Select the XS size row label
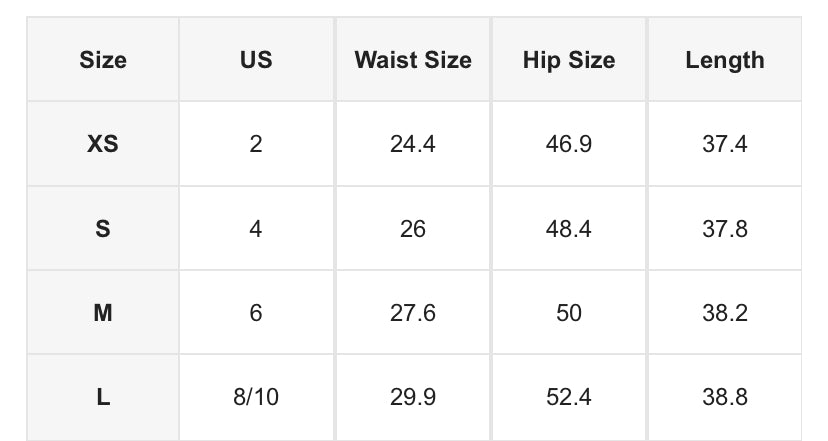The height and width of the screenshot is (441, 828). pyautogui.click(x=103, y=144)
